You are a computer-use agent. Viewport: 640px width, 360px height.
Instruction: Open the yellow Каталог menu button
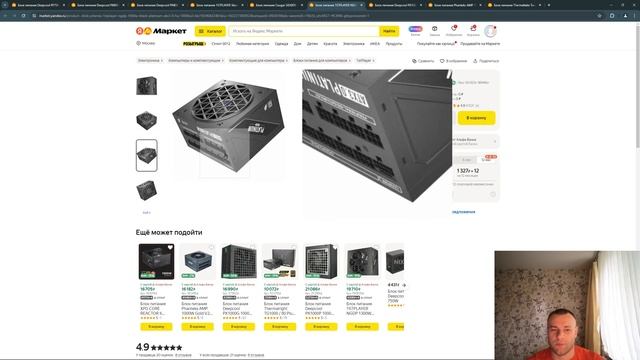(210, 31)
